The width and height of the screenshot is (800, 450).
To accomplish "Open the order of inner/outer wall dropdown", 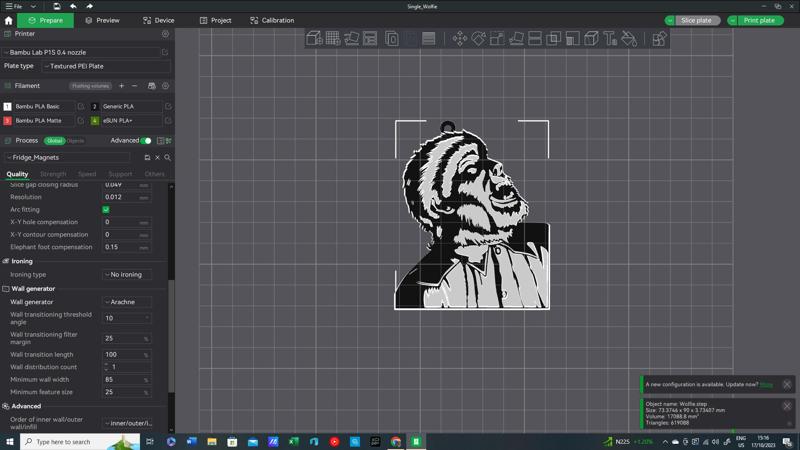I will [x=127, y=423].
